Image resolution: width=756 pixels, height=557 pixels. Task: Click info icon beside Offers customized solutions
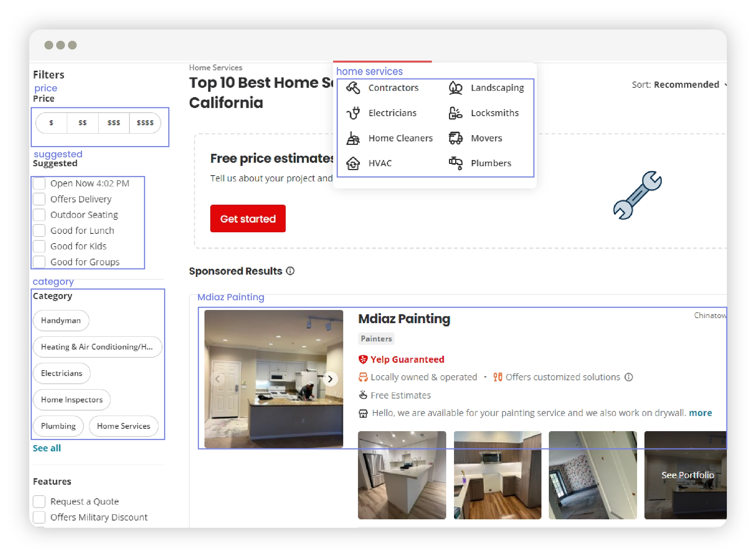(629, 377)
